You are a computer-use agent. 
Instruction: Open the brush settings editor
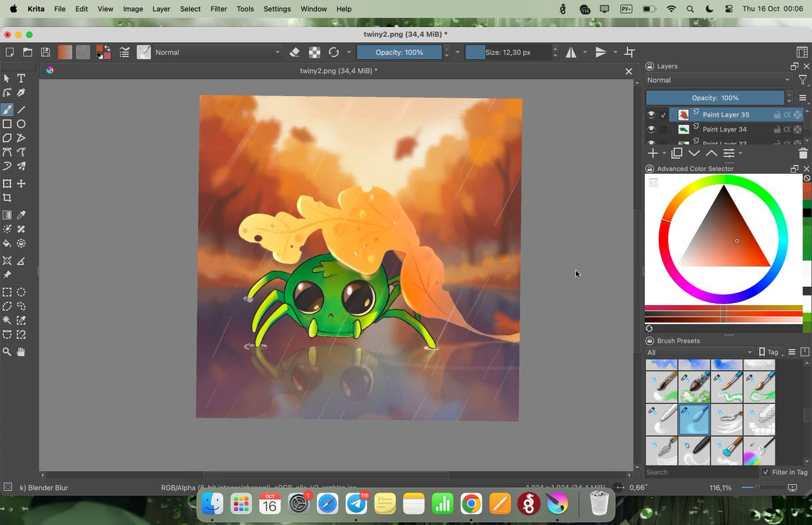[125, 52]
